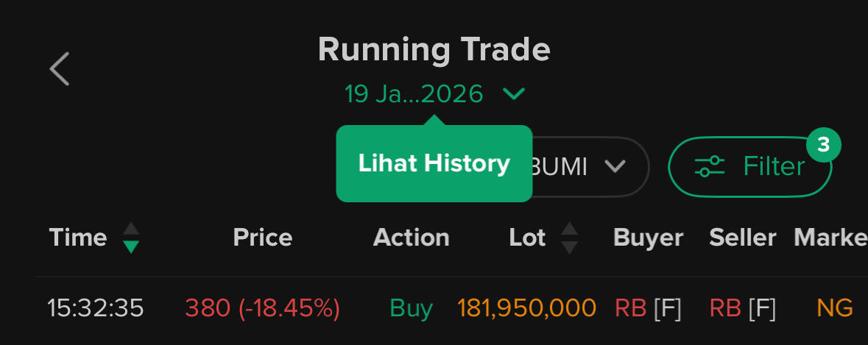
Task: Click the sliders icon in Filter
Action: pyautogui.click(x=710, y=167)
